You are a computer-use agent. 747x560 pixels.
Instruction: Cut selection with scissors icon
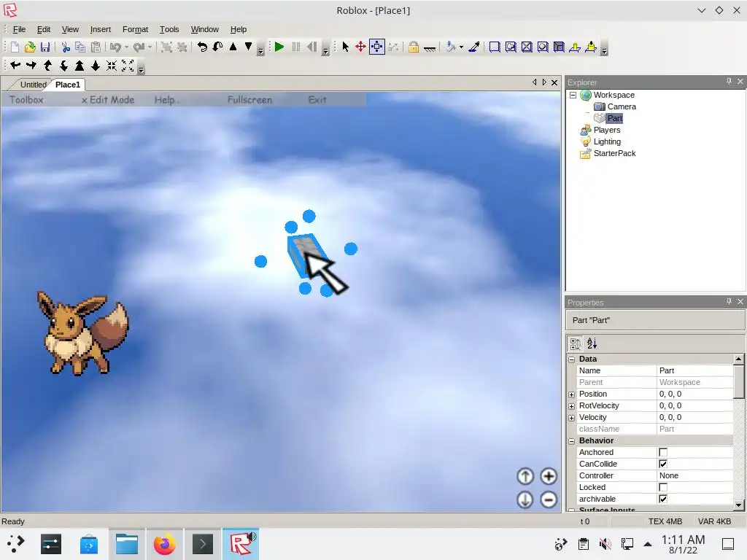(66, 47)
